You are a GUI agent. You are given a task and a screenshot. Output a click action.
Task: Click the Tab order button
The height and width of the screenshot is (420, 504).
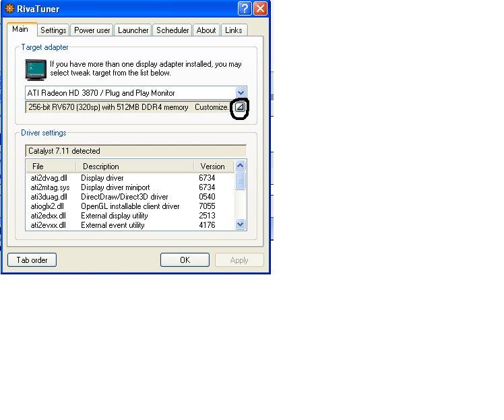(32, 260)
